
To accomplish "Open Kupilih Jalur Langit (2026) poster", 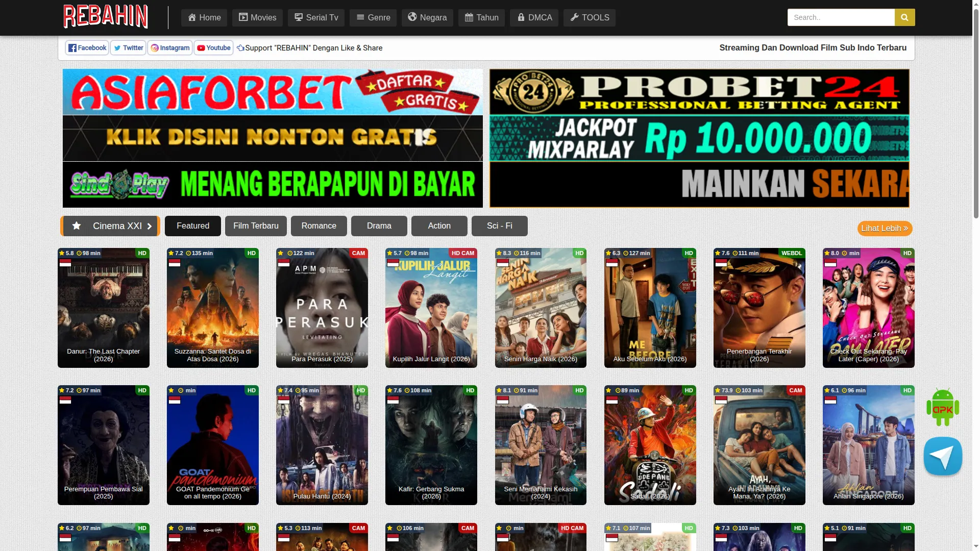I will [431, 308].
